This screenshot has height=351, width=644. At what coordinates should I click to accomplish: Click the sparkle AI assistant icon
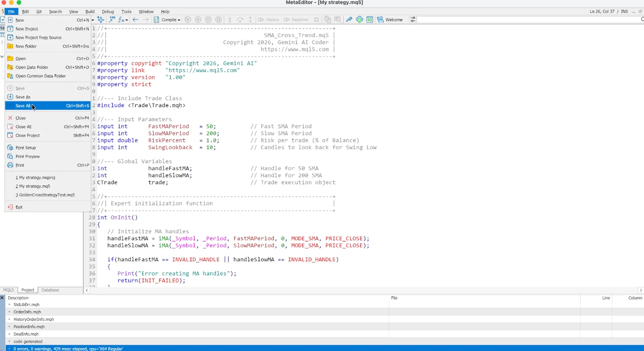(101, 19)
